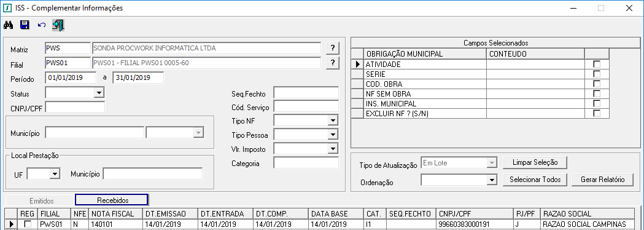This screenshot has height=230, width=644.
Task: Open the Local Prestação UF dropdown
Action: click(55, 174)
